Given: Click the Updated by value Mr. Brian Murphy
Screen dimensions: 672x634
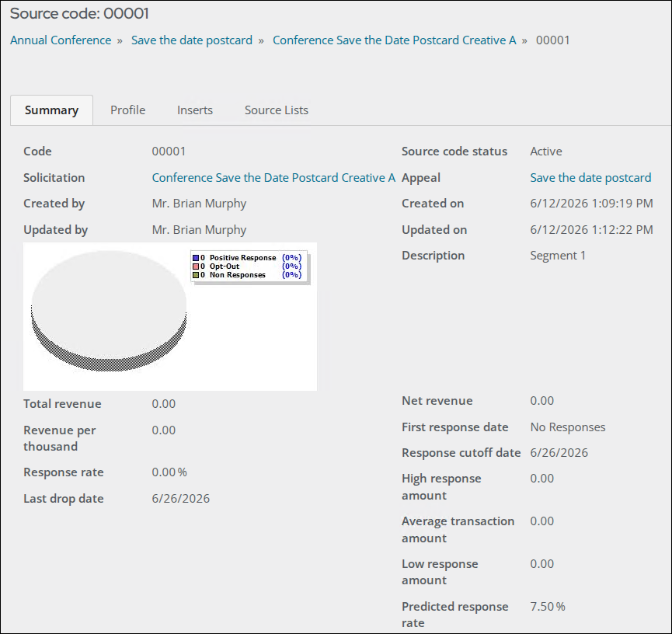Looking at the screenshot, I should (x=199, y=230).
